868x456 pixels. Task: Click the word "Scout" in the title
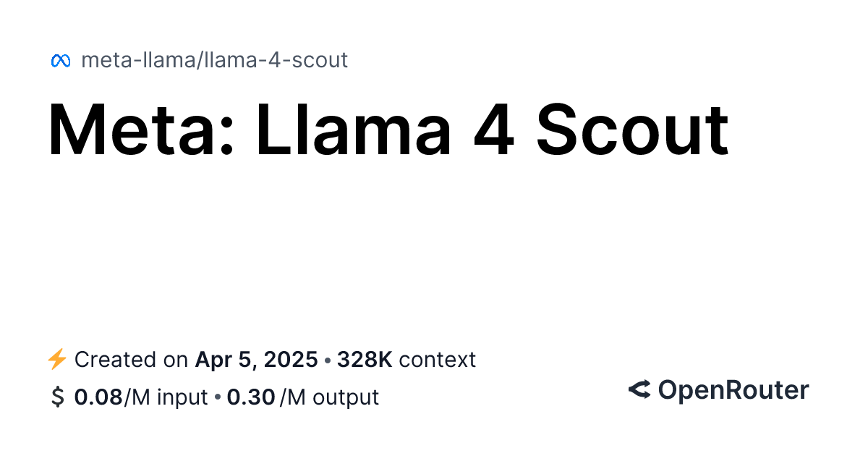(x=631, y=130)
